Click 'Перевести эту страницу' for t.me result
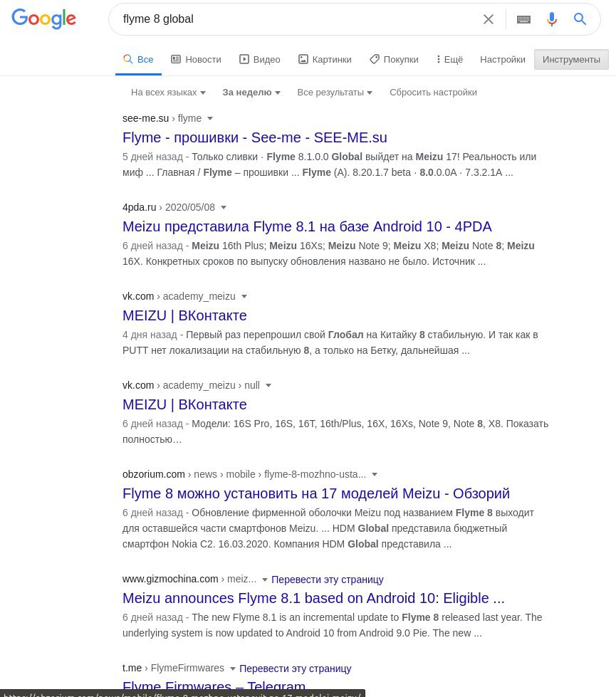The height and width of the screenshot is (697, 616). pyautogui.click(x=296, y=669)
